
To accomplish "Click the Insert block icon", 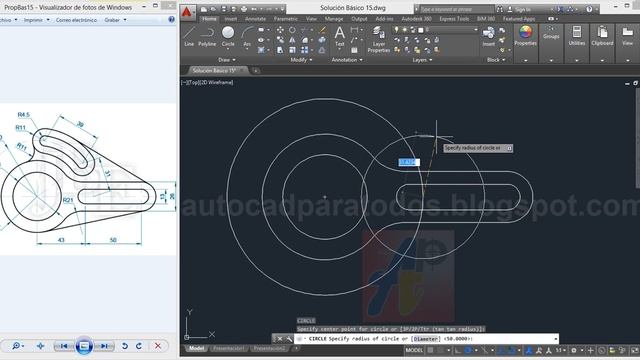I will 488,37.
